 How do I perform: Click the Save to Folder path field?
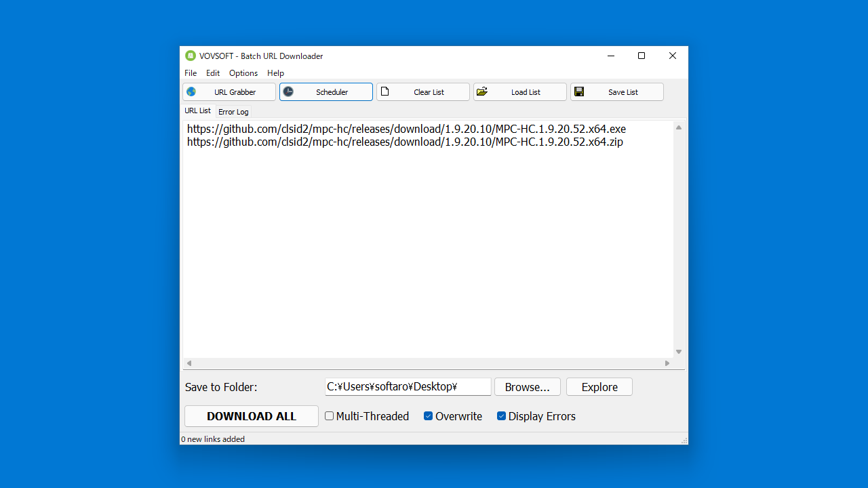[x=408, y=387]
